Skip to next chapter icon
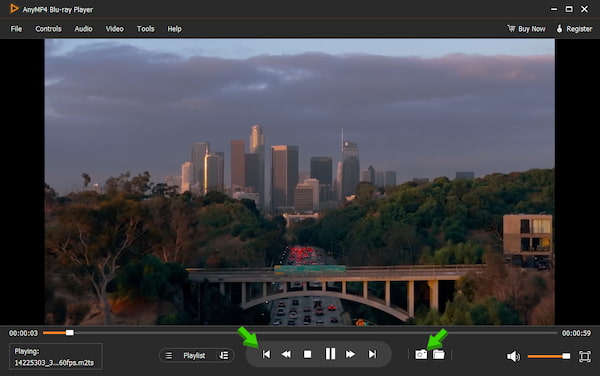This screenshot has height=376, width=600. pyautogui.click(x=372, y=355)
